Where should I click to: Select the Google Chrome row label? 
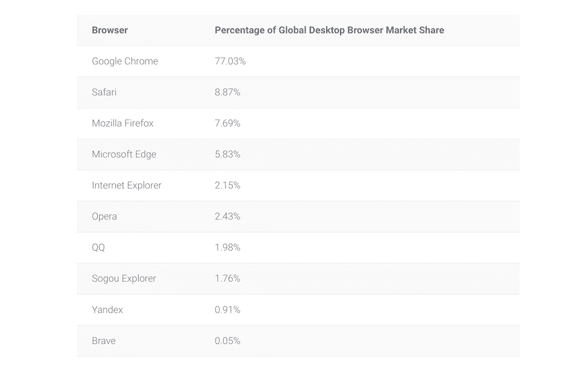[x=125, y=61]
